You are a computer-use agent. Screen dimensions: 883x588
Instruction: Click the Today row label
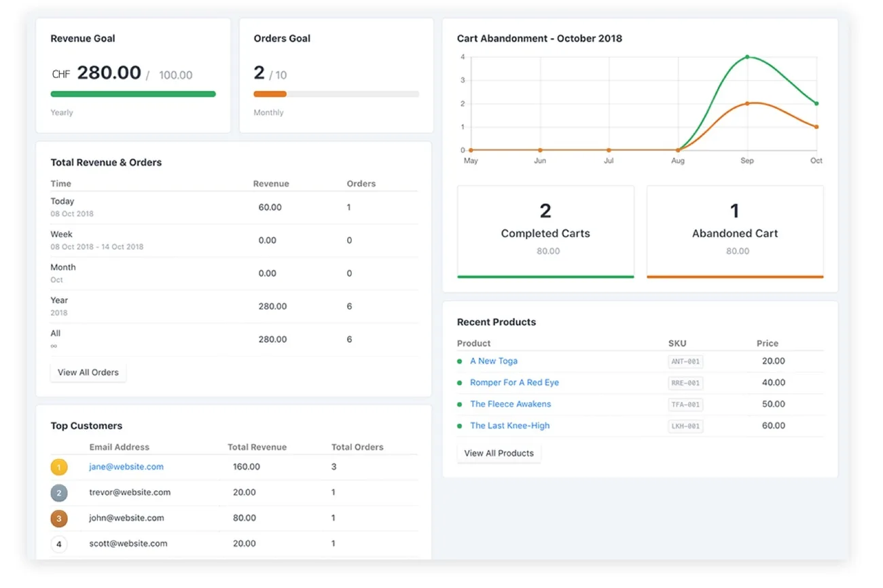[x=62, y=201]
